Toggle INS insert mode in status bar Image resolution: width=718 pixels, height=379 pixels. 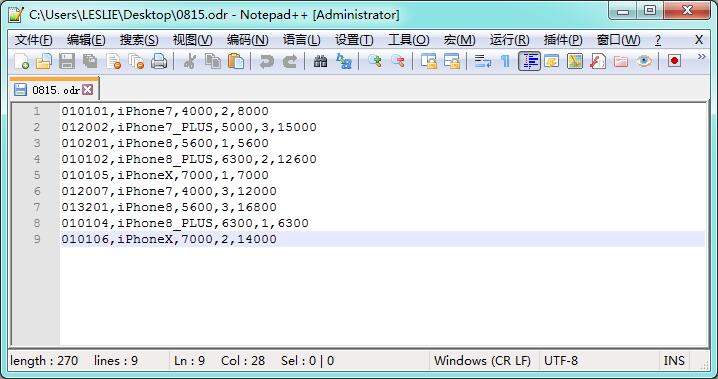(674, 361)
